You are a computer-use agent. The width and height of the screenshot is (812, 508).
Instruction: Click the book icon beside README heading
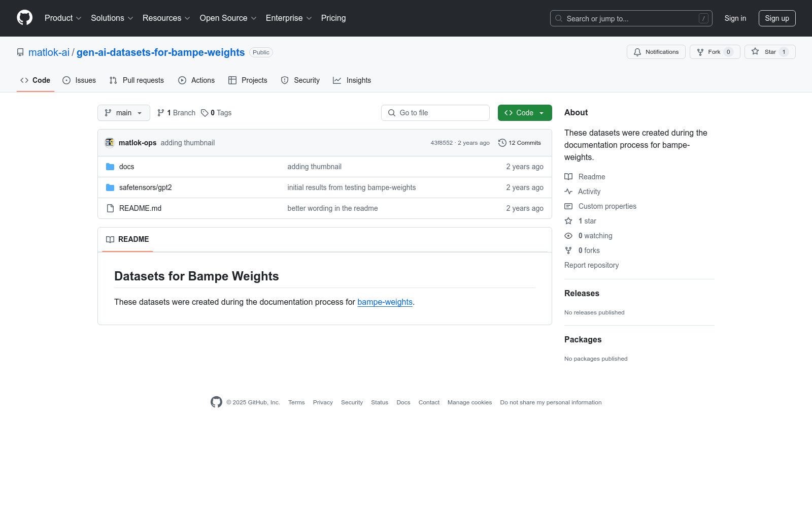(110, 239)
